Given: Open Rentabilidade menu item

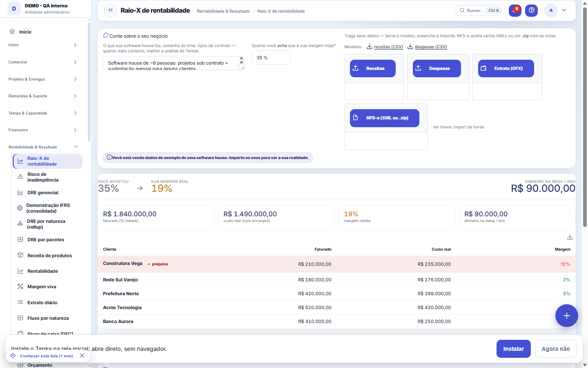Looking at the screenshot, I should click(x=48, y=271).
